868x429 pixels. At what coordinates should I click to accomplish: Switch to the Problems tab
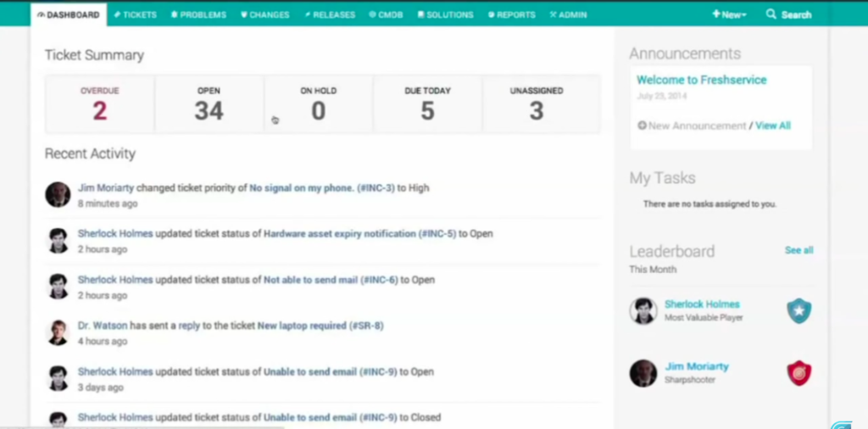click(x=198, y=15)
